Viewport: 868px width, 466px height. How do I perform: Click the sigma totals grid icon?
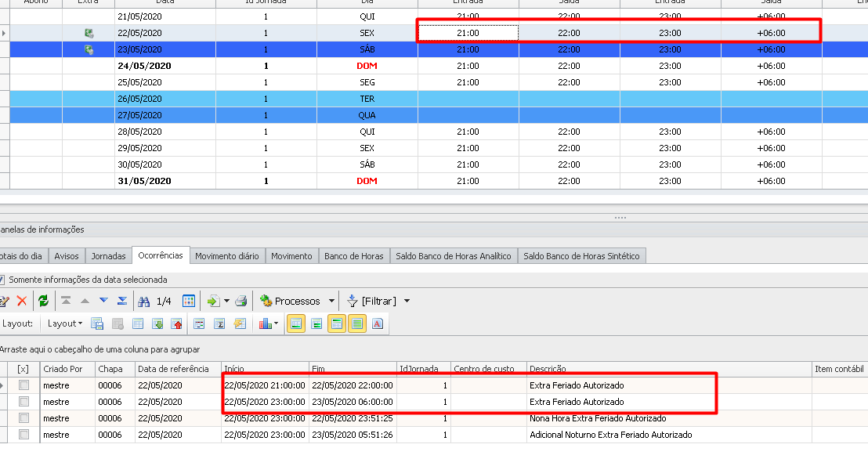click(x=219, y=323)
